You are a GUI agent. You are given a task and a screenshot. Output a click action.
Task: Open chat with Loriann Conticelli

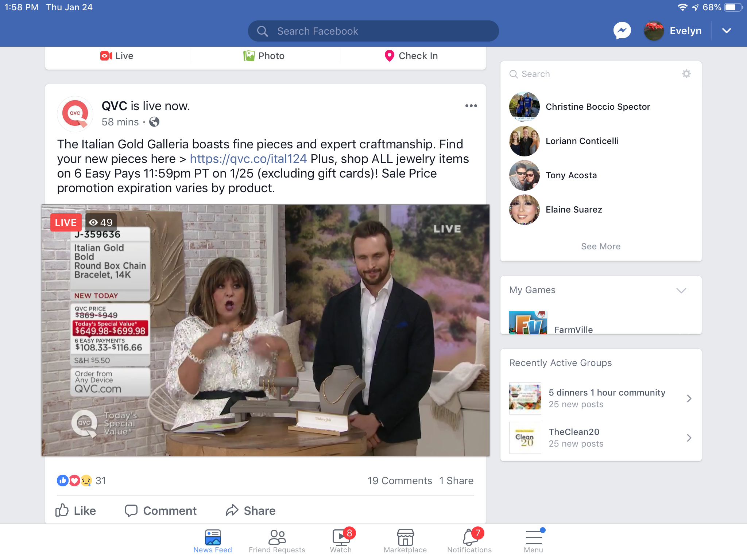pos(601,141)
